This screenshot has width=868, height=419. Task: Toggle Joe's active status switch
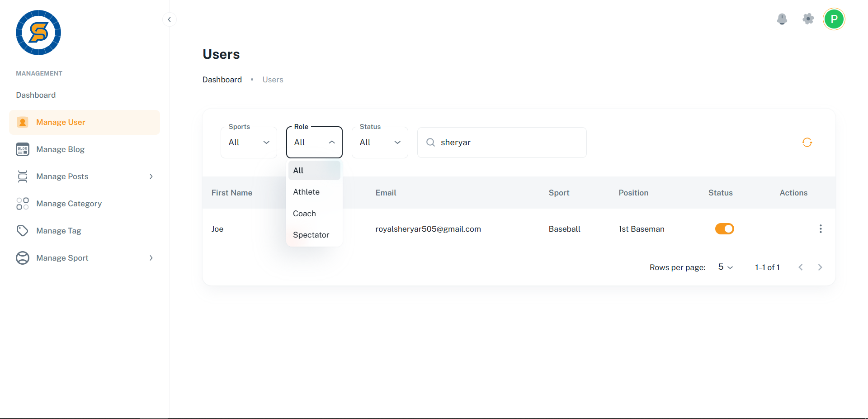tap(724, 229)
